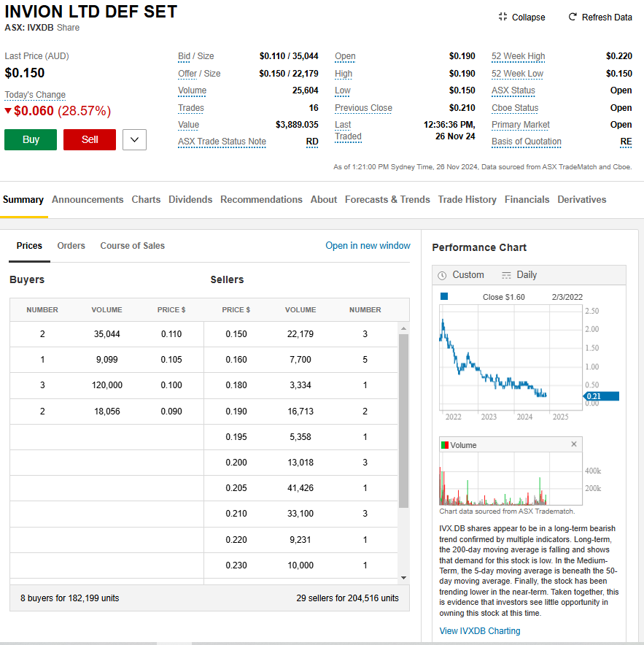Open the Derivatives tab

pyautogui.click(x=582, y=199)
